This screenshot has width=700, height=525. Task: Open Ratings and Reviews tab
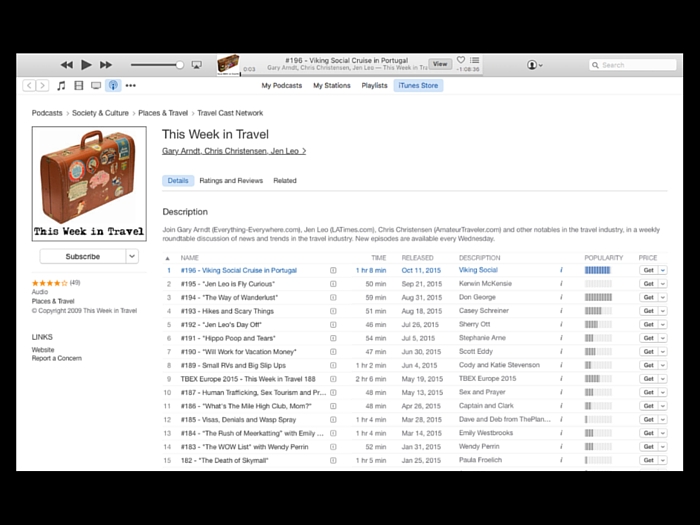coord(231,180)
